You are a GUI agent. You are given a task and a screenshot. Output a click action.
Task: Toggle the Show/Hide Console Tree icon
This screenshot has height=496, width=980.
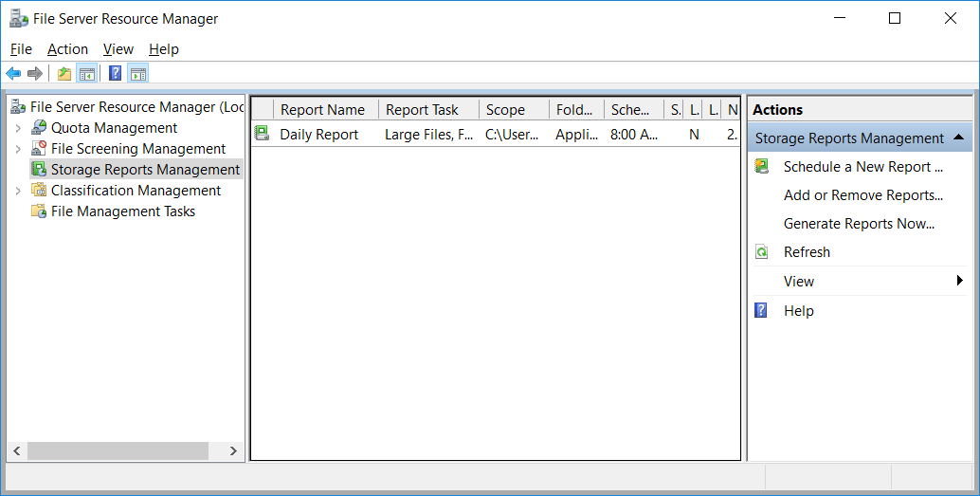[87, 74]
